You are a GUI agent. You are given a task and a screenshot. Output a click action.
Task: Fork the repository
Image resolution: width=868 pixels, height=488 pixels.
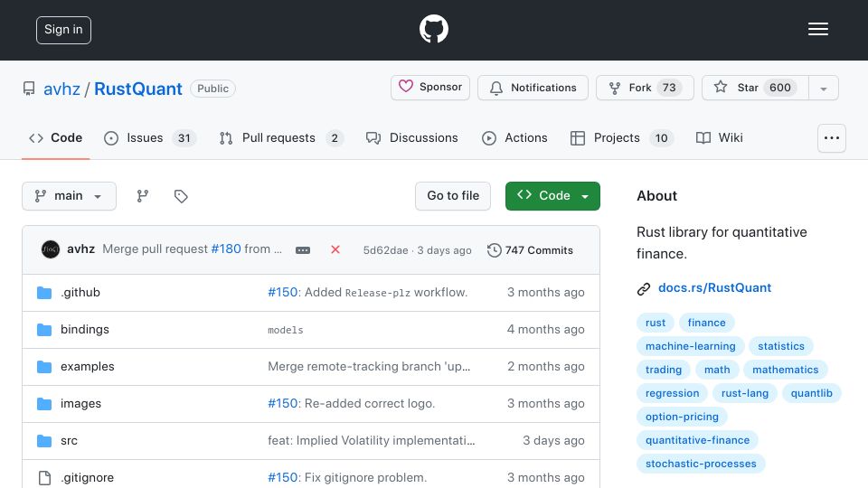645,88
